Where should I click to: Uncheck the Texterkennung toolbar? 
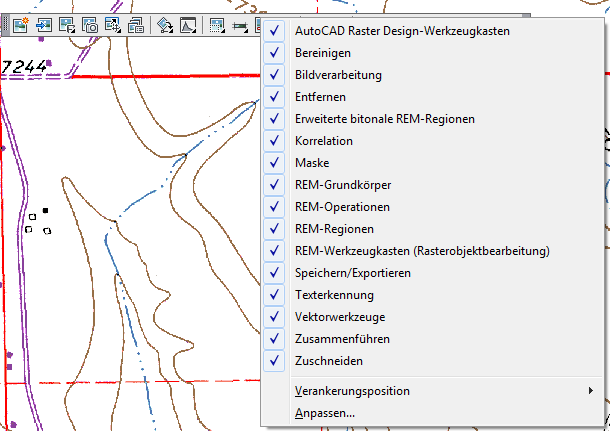[x=432, y=295]
